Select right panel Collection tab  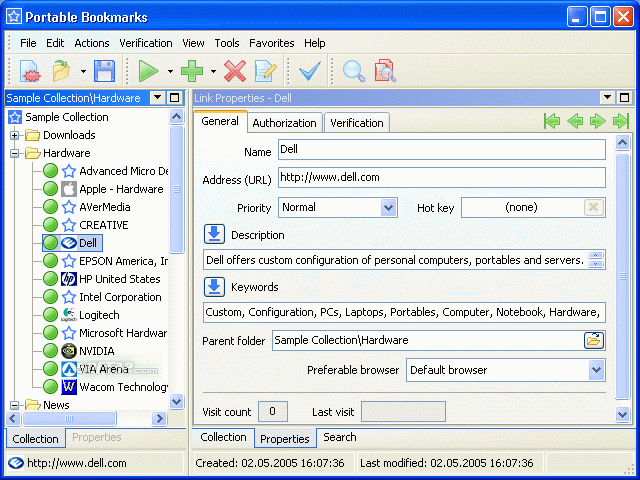coord(223,437)
